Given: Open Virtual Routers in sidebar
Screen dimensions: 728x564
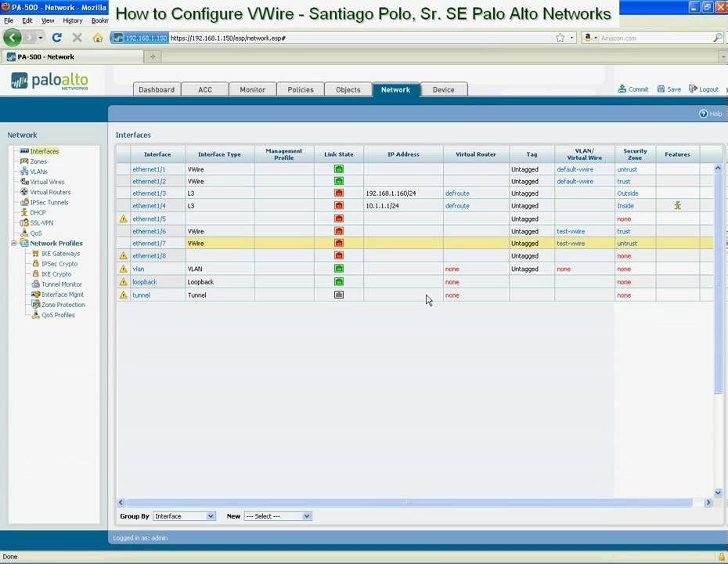Looking at the screenshot, I should (50, 192).
